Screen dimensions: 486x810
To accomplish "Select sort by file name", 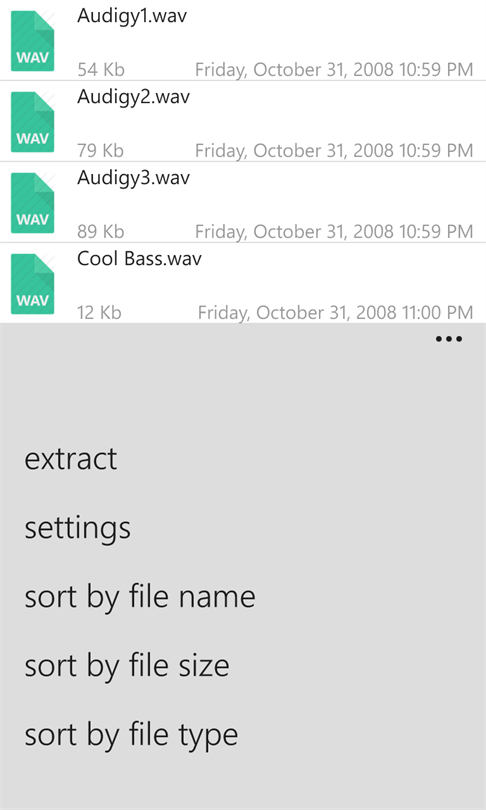I will click(x=139, y=597).
